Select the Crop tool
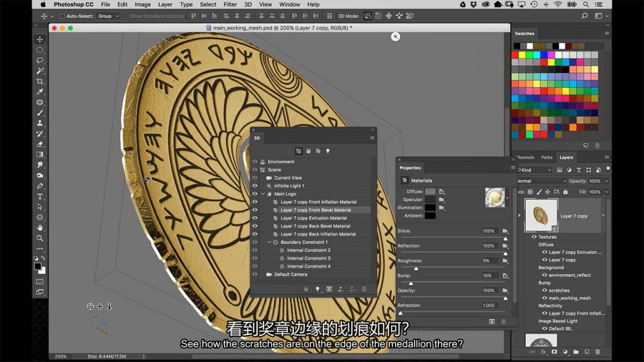The image size is (644, 362). (40, 82)
